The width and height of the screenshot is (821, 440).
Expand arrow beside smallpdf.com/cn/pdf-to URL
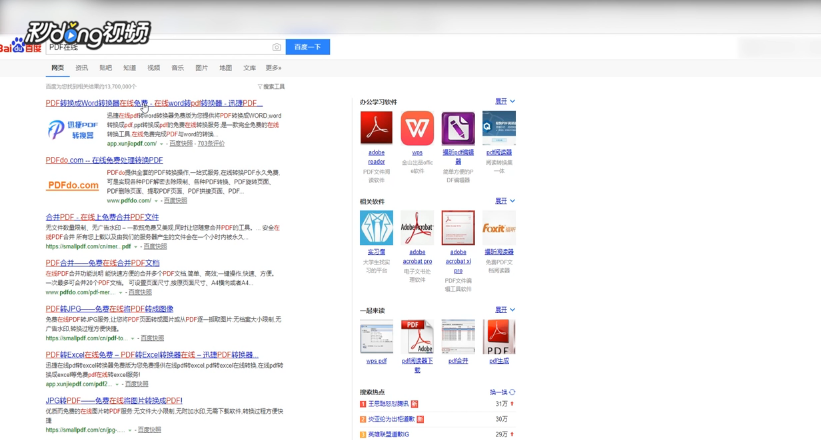(132, 339)
